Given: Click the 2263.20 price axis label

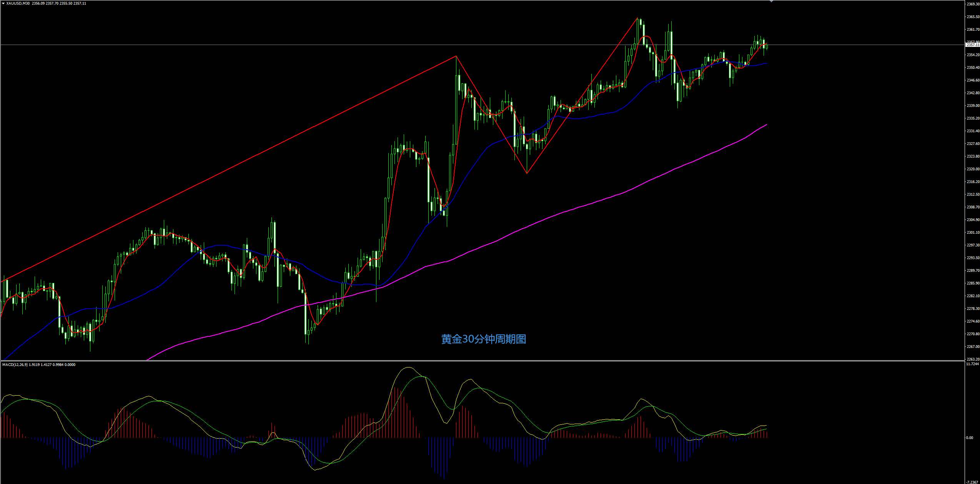Looking at the screenshot, I should [x=973, y=359].
